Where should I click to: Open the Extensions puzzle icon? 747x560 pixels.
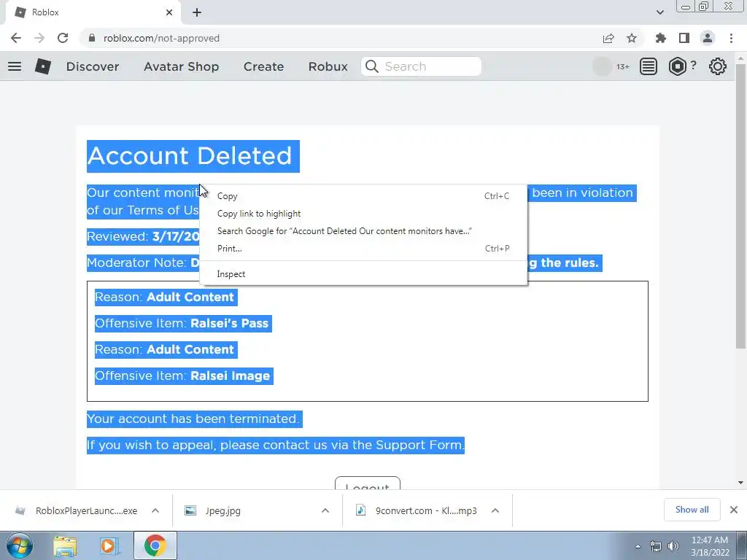point(661,38)
